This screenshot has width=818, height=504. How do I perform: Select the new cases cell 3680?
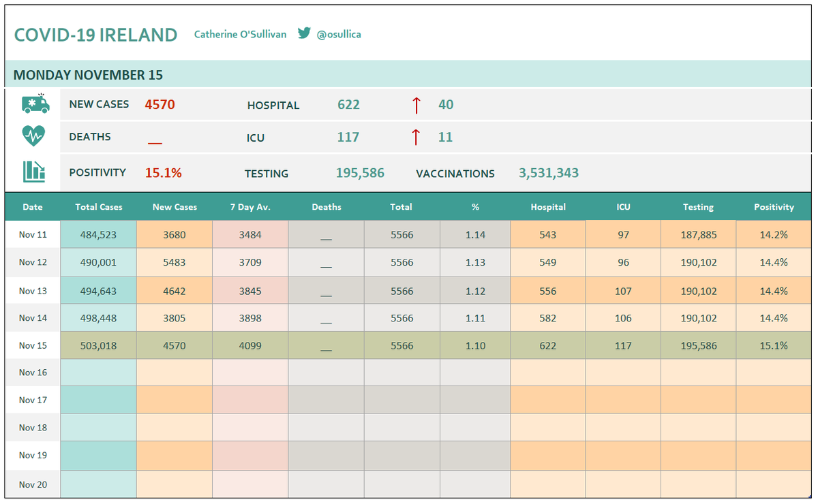(175, 234)
